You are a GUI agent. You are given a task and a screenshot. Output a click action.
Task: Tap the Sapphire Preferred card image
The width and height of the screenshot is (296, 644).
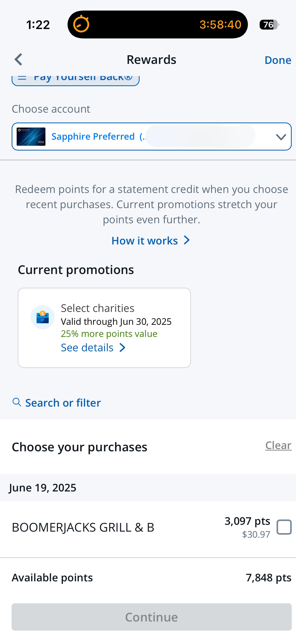pos(31,137)
